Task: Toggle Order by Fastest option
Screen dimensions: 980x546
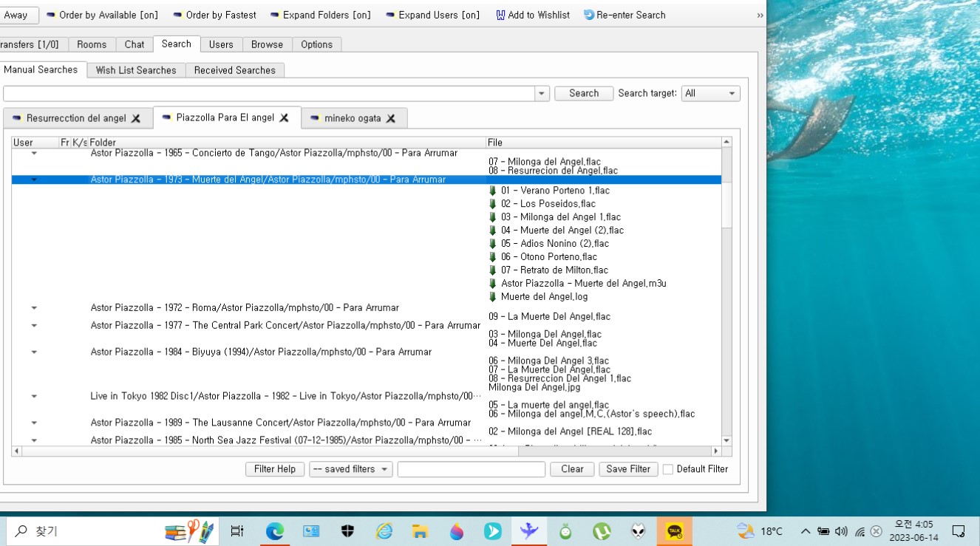Action: coord(214,15)
